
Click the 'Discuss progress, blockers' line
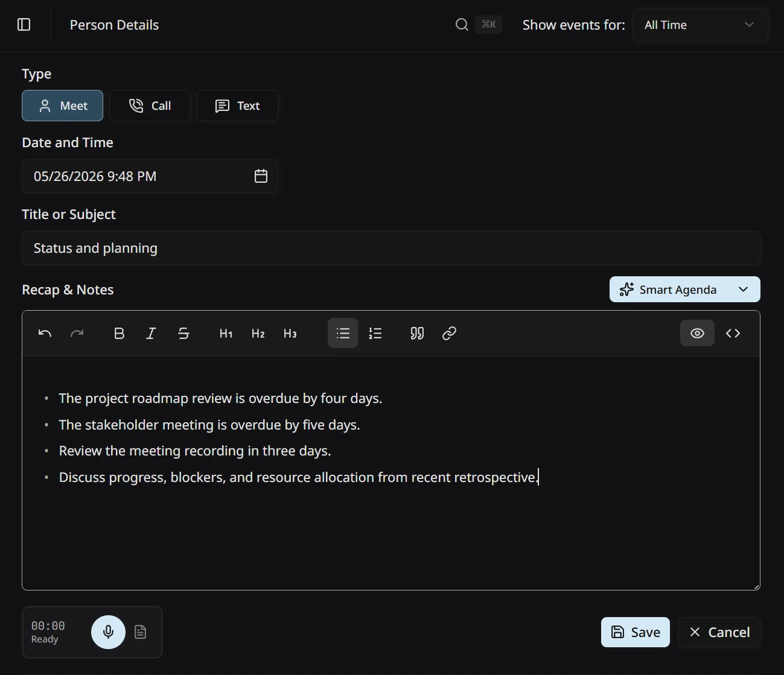(x=299, y=477)
